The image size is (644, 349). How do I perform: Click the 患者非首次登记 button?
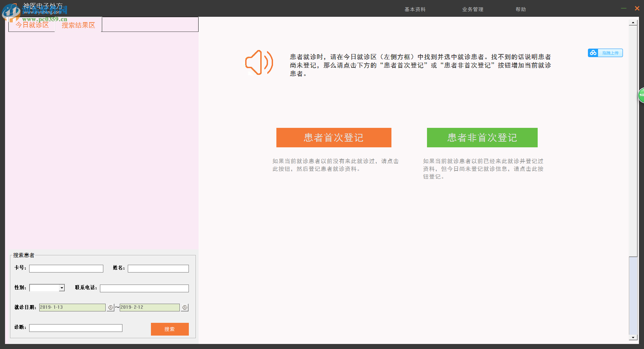click(482, 138)
